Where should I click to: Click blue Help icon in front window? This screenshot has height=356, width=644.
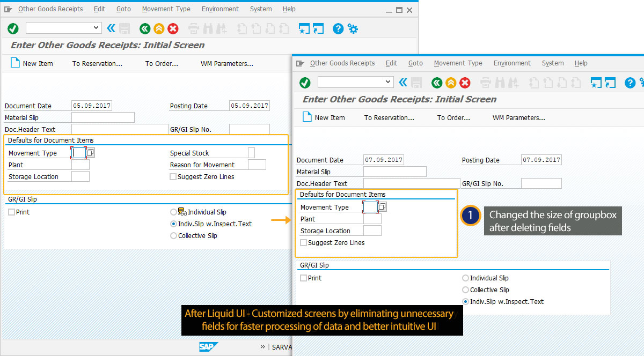(x=630, y=83)
